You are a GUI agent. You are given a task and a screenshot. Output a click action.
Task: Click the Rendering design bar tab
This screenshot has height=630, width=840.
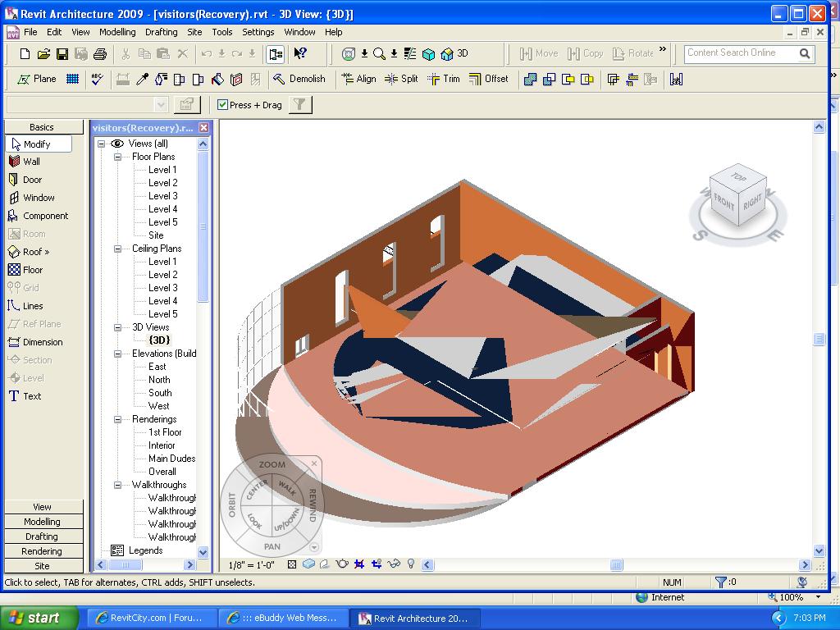click(x=42, y=551)
